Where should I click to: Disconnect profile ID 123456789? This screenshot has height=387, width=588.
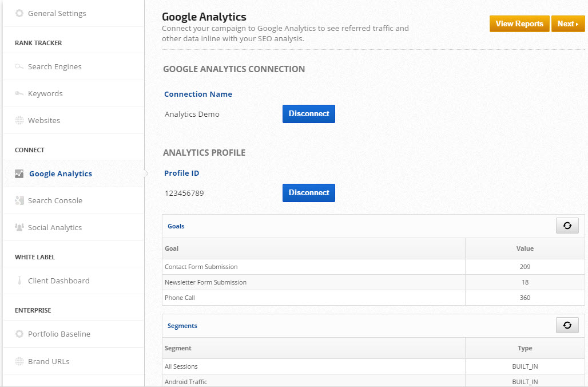[x=308, y=193]
